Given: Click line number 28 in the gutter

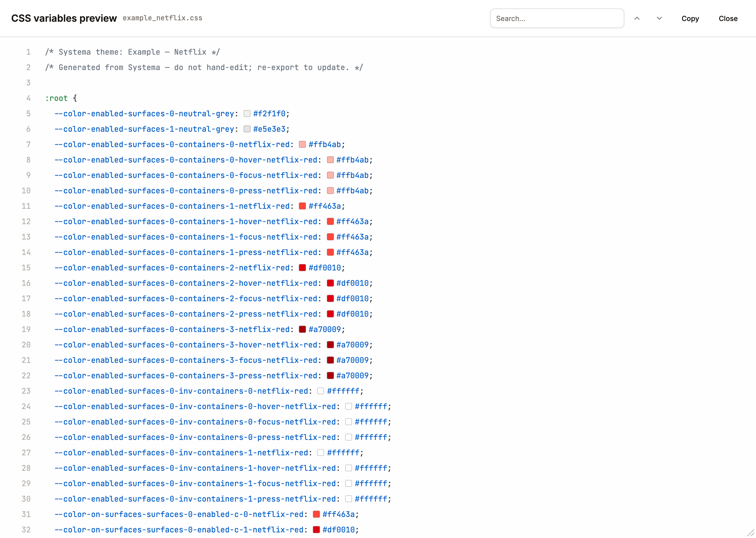Looking at the screenshot, I should [26, 468].
